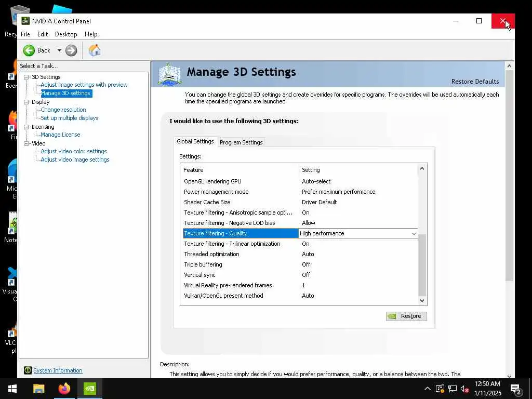Click the settings list scroll-down arrow
The width and height of the screenshot is (532, 399).
pos(422,300)
